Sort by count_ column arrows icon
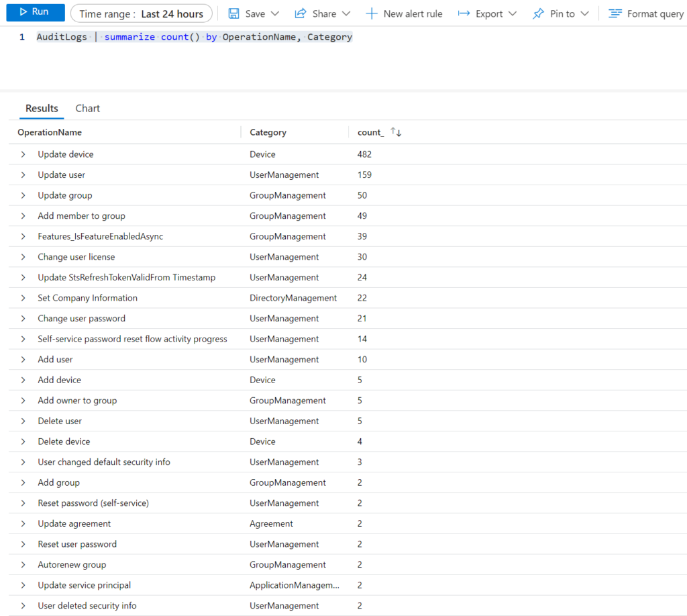Screen dimensions: 687x616 [396, 132]
